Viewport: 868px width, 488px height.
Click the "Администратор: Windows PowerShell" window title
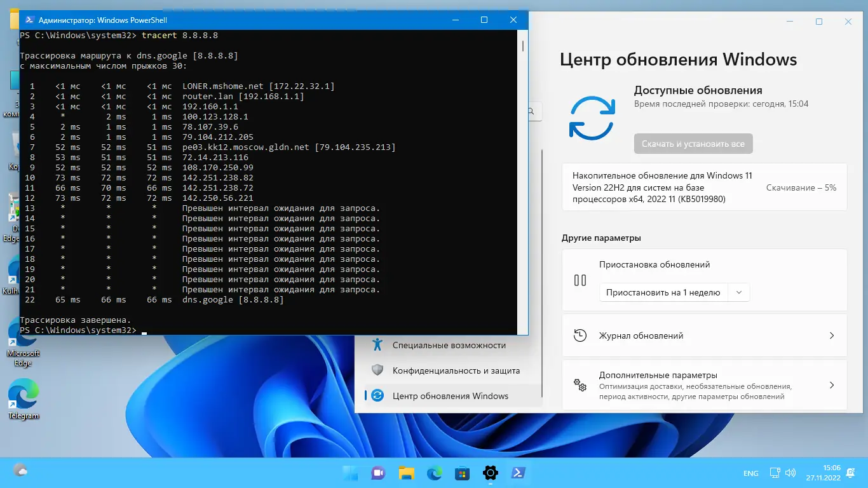pyautogui.click(x=103, y=20)
